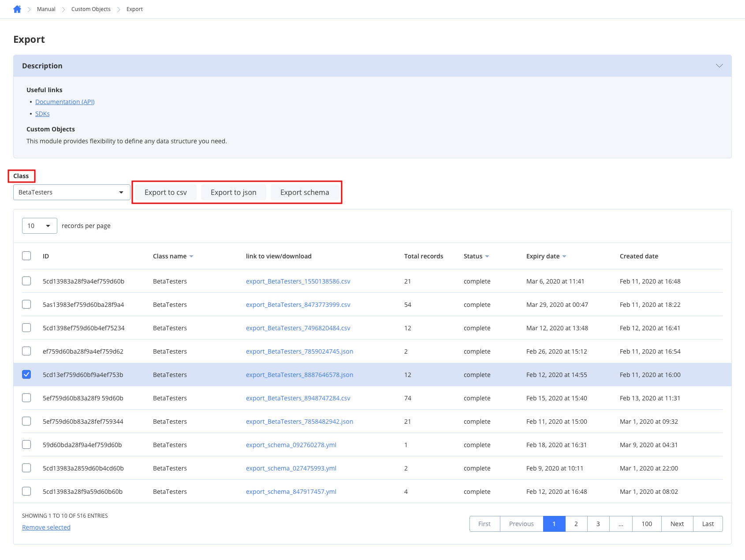Go to Next page

click(677, 524)
